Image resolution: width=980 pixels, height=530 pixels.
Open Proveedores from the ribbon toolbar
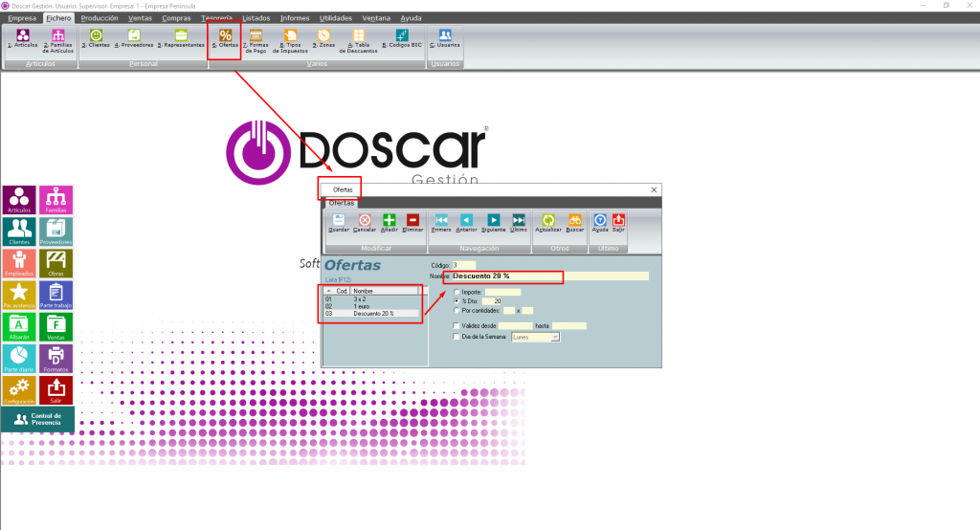point(134,39)
